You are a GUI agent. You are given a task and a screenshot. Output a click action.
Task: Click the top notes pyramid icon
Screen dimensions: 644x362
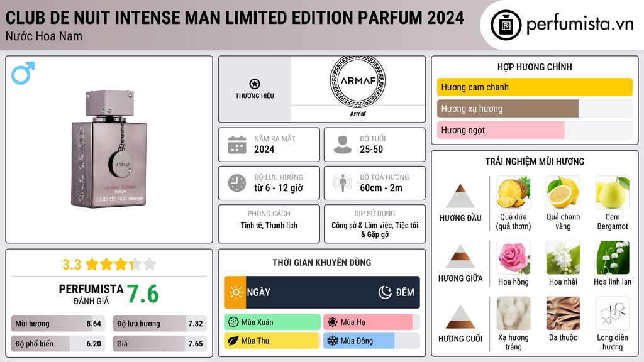pyautogui.click(x=460, y=197)
